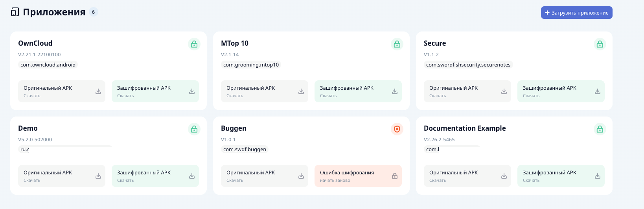This screenshot has width=644, height=209.
Task: Click the applications count badge 6
Action: (93, 12)
